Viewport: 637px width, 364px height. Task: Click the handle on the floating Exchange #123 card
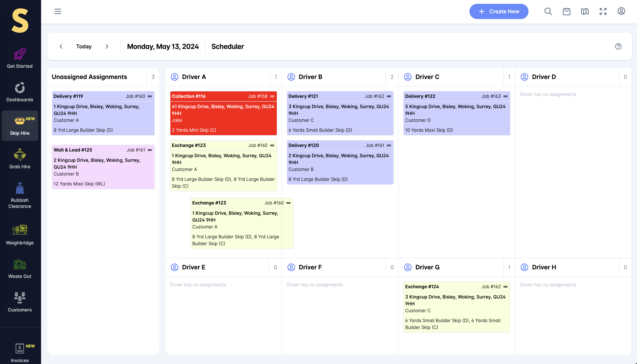pyautogui.click(x=288, y=203)
